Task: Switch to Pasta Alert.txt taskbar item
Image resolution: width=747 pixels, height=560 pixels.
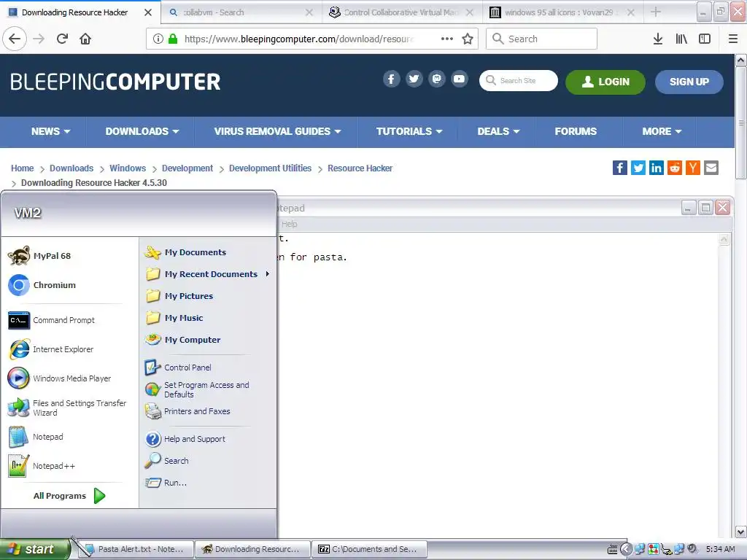Action: click(135, 549)
